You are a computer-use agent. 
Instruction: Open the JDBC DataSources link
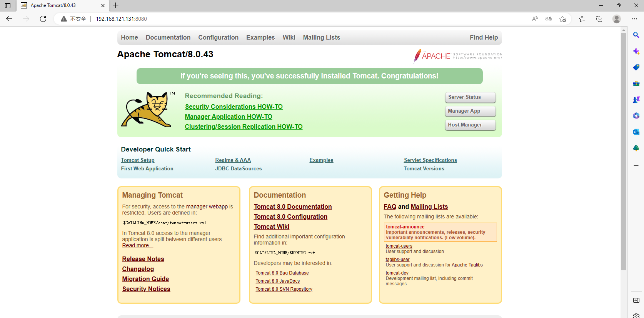point(239,169)
